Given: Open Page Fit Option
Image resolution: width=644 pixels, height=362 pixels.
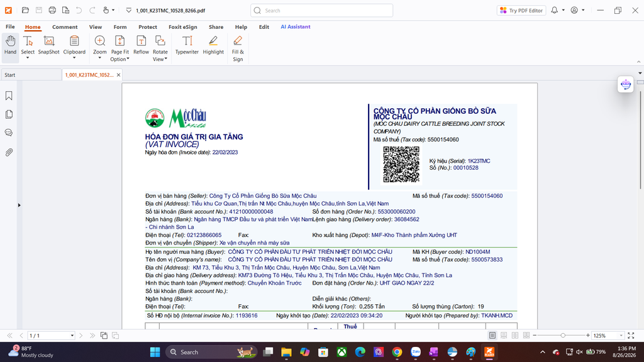Looking at the screenshot, I should pos(119,48).
